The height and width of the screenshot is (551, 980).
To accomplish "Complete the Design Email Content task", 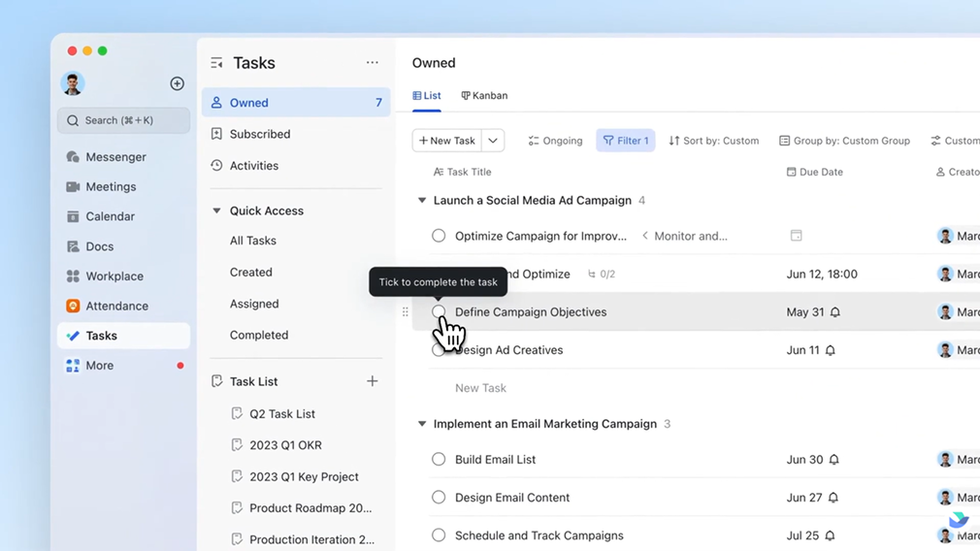I will (439, 498).
